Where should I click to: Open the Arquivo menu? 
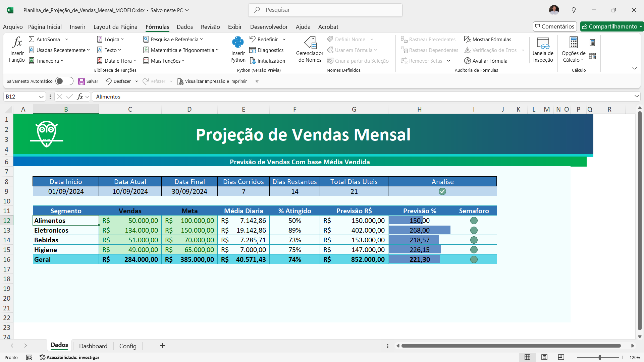(13, 27)
